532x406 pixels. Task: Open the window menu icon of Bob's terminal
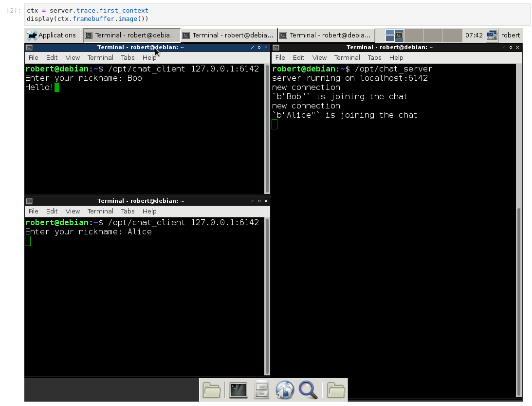click(29, 47)
